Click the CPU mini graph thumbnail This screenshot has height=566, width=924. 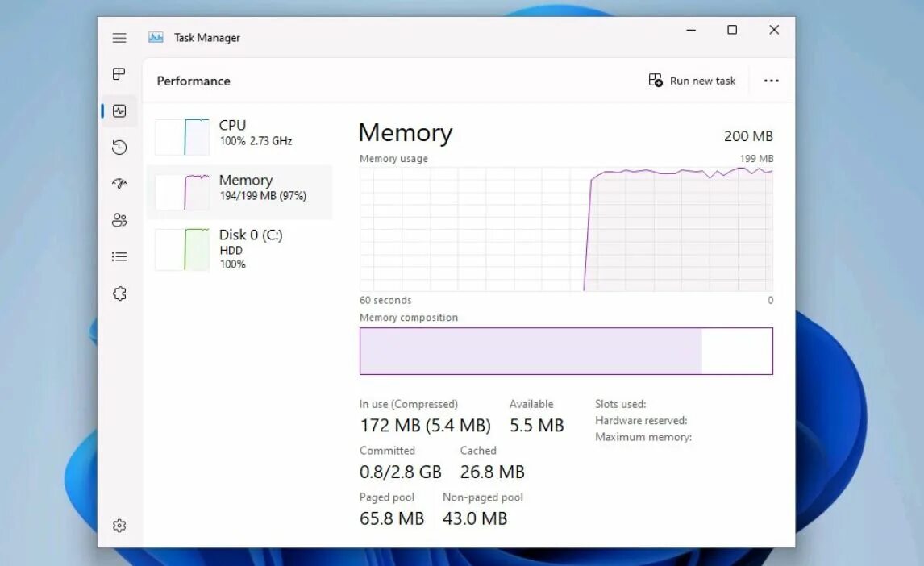click(x=182, y=136)
